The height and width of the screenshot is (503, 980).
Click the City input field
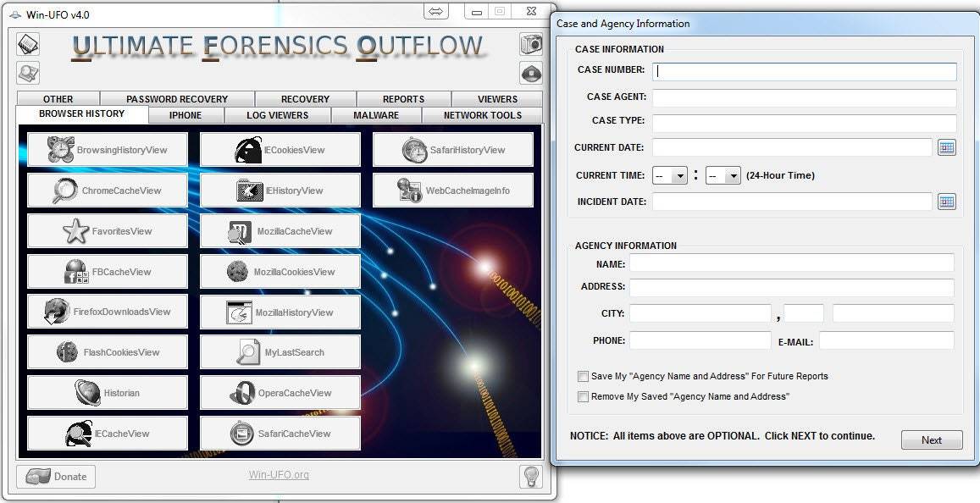tap(700, 313)
